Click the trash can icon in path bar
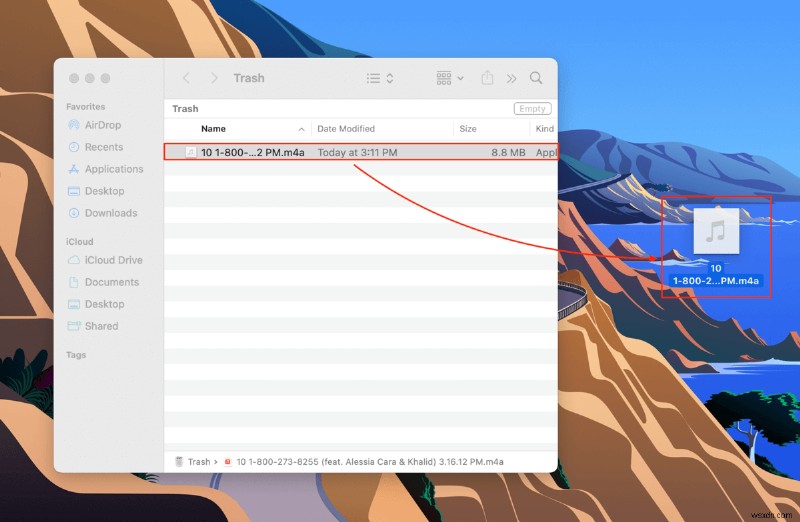The image size is (800, 522). 179,461
